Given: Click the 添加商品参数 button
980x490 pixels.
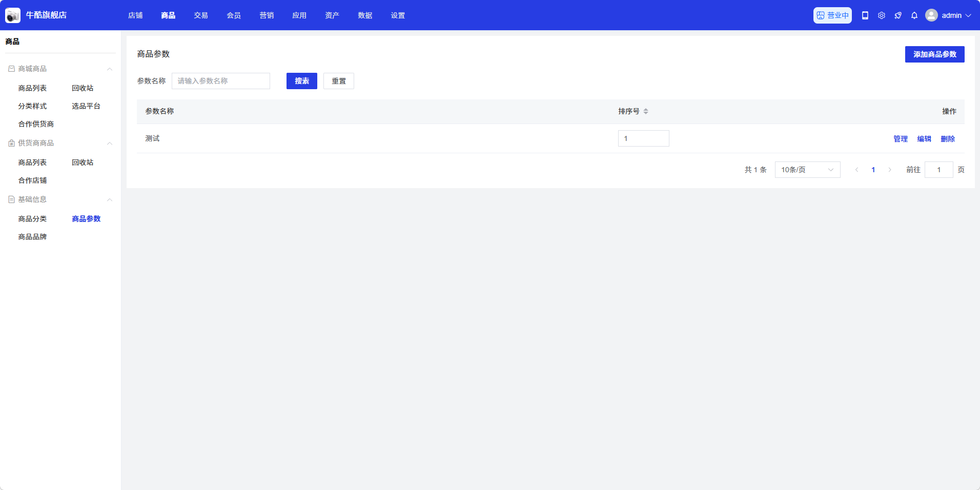Looking at the screenshot, I should coord(934,54).
